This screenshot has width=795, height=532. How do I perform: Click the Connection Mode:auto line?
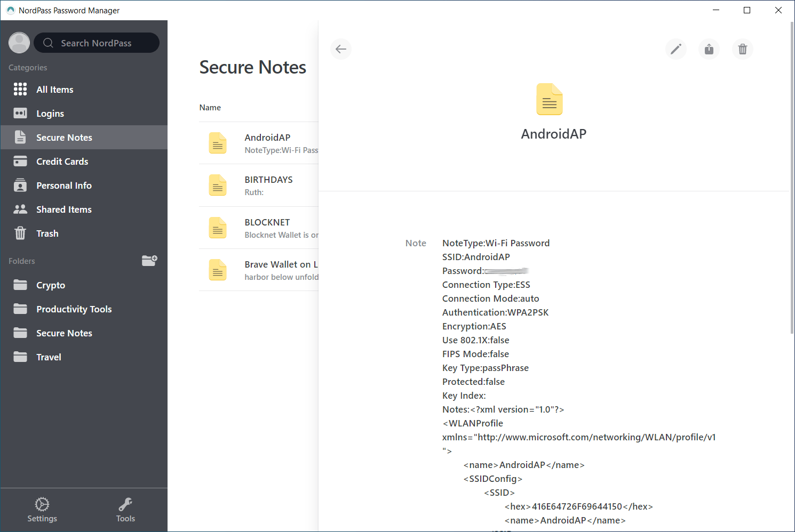491,299
